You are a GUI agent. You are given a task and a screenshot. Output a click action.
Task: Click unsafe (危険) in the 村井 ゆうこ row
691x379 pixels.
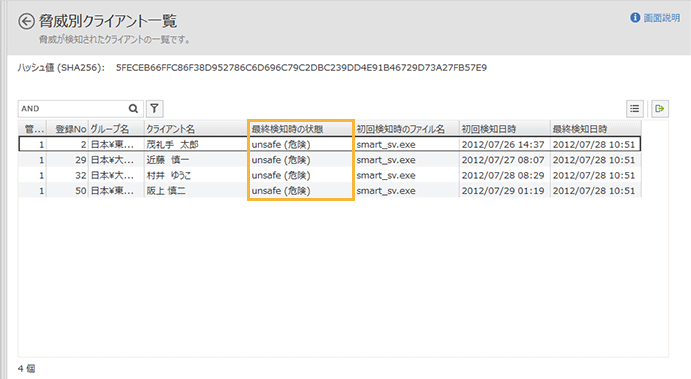pos(281,175)
